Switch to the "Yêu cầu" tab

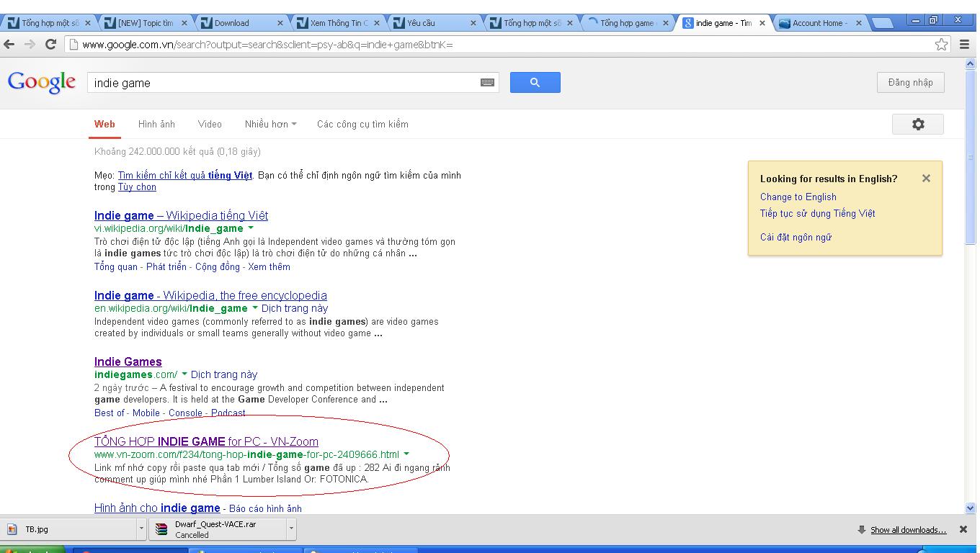435,23
